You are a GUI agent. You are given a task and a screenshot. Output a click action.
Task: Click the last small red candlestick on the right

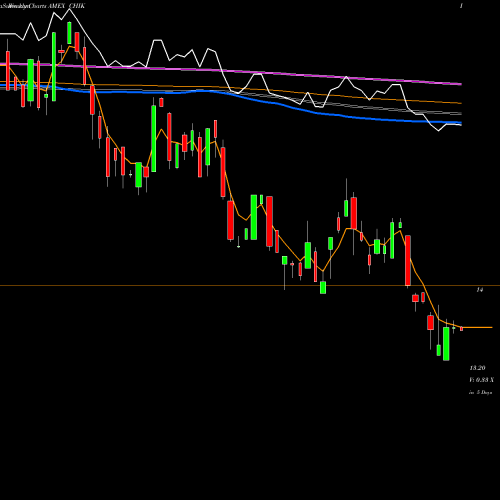coord(462,329)
